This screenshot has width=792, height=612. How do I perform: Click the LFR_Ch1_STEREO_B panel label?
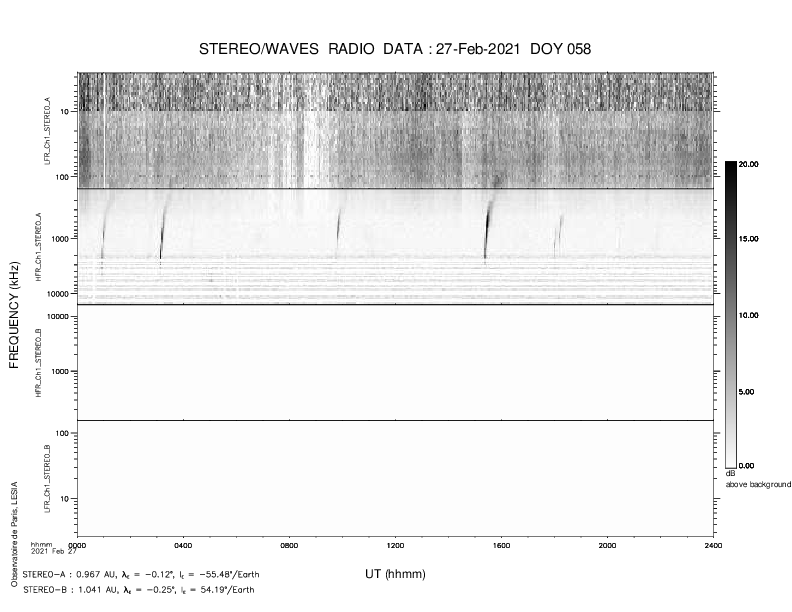(x=47, y=479)
